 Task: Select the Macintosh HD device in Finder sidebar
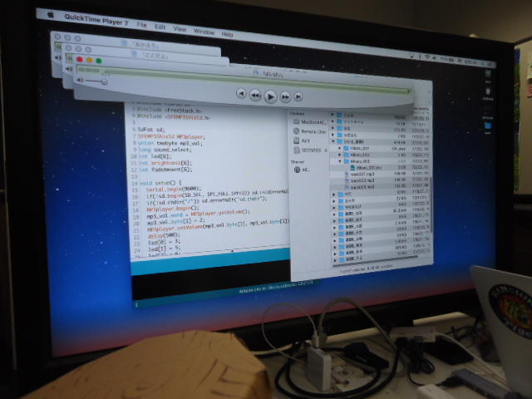309,121
